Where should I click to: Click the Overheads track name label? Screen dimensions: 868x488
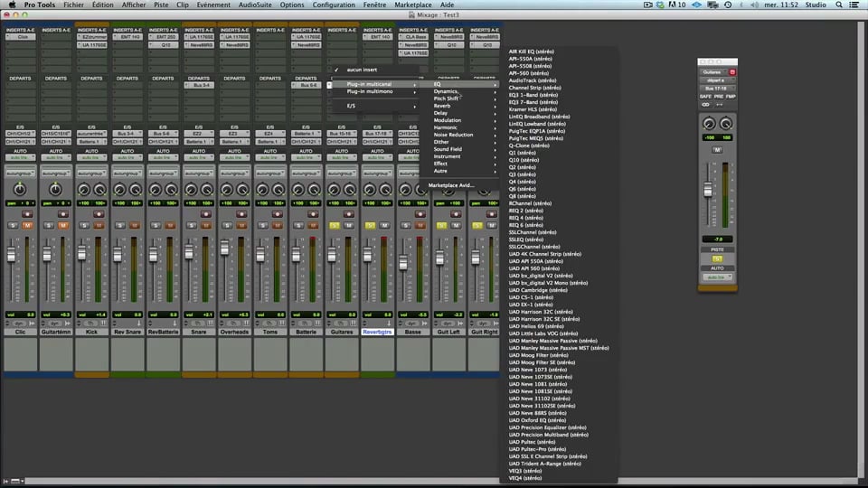[x=234, y=332]
